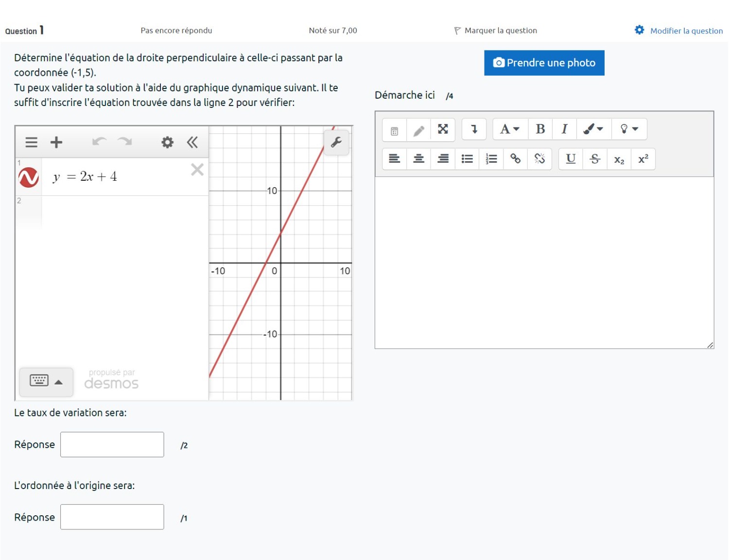Open the Desmos hamburger menu

click(31, 142)
